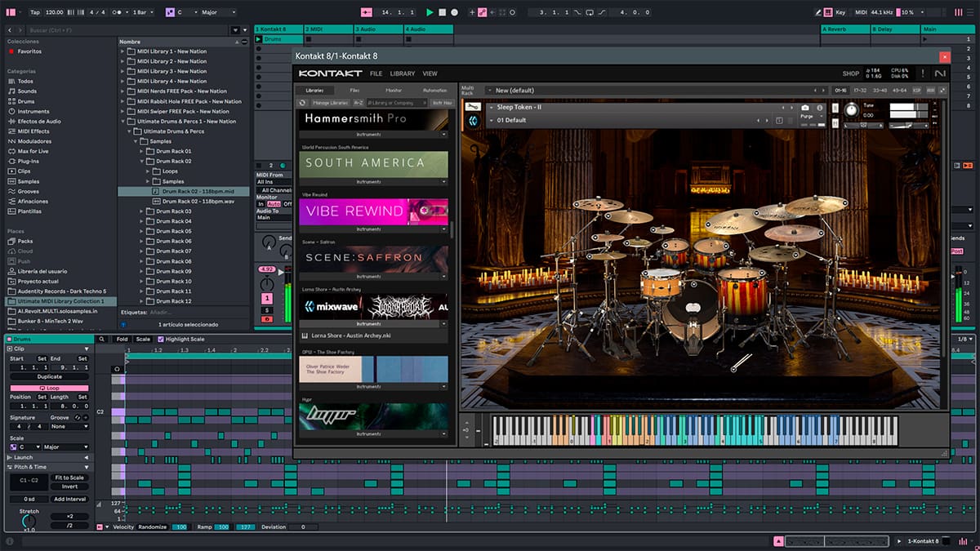Open Cloud under Places
980x551 pixels.
point(25,251)
